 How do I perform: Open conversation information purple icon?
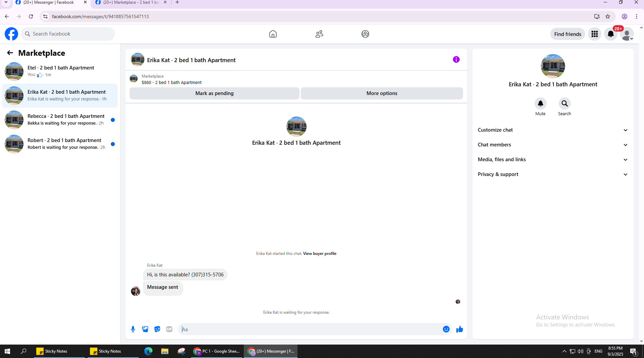pos(456,59)
